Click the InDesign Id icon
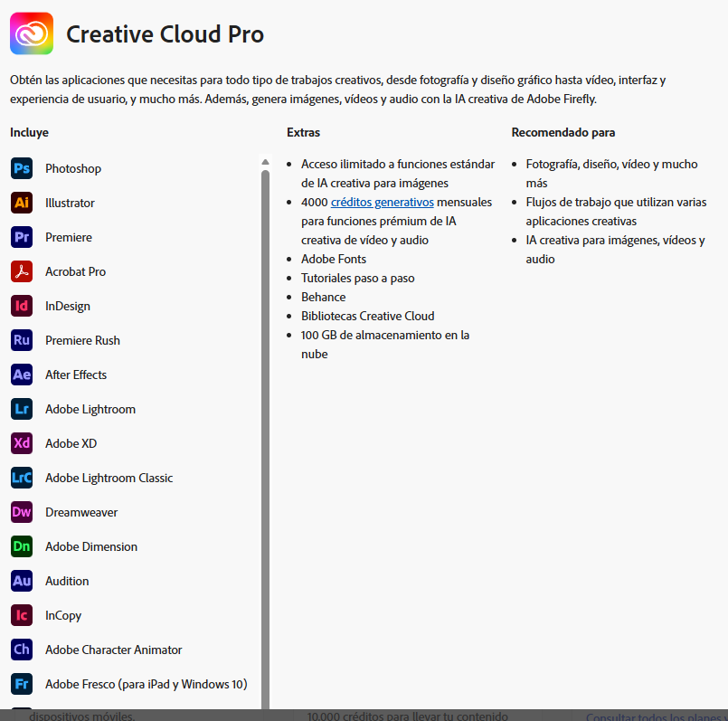Viewport: 728px width, 721px height. 22,306
